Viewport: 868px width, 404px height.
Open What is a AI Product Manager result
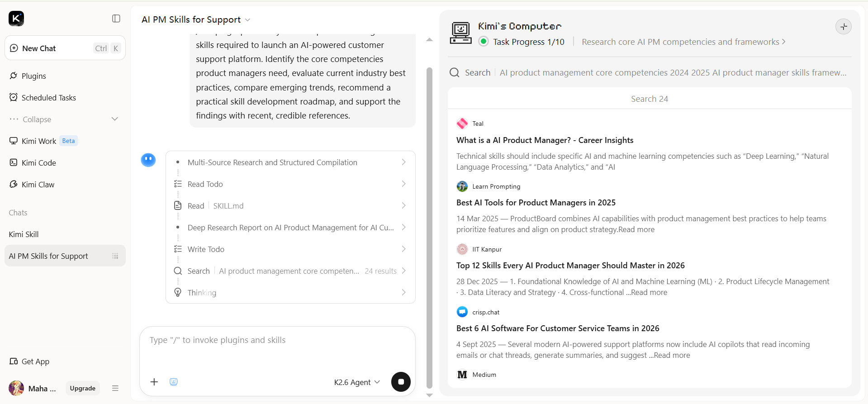point(545,140)
